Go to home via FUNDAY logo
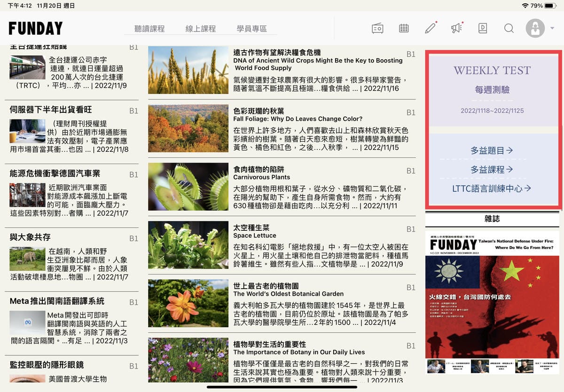This screenshot has width=564, height=392. tap(36, 29)
